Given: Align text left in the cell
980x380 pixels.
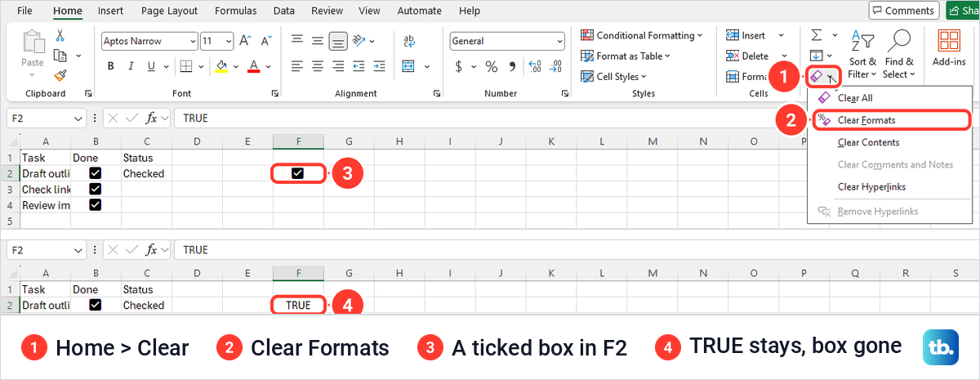Looking at the screenshot, I should coord(297,66).
